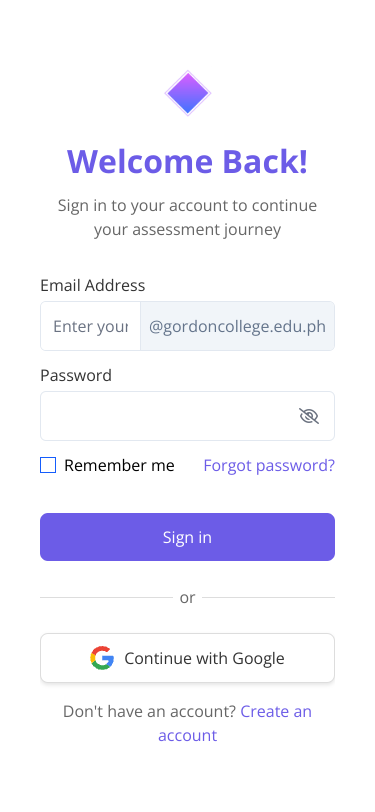Open the Forgot password? link
This screenshot has height=812, width=375.
click(269, 466)
